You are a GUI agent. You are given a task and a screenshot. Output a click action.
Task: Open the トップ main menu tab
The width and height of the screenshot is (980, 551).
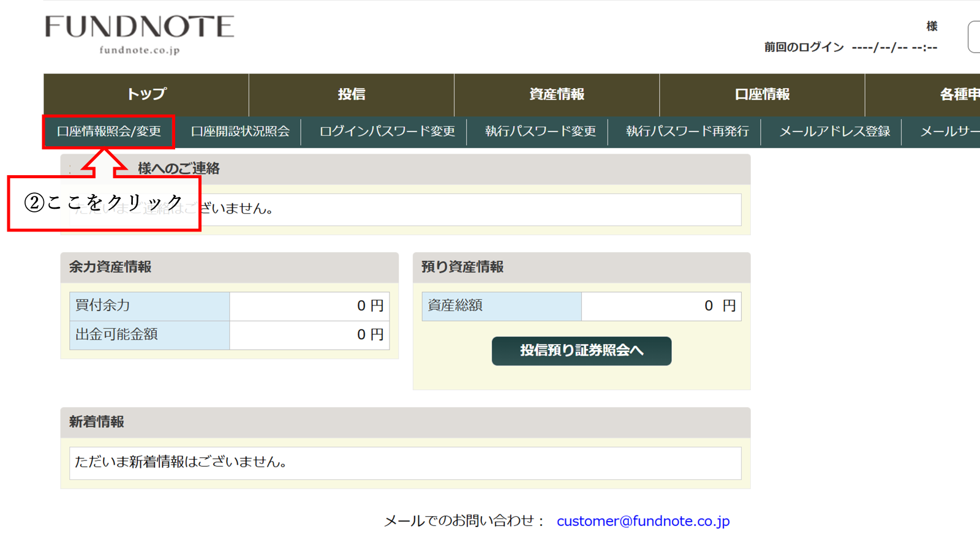click(x=146, y=94)
